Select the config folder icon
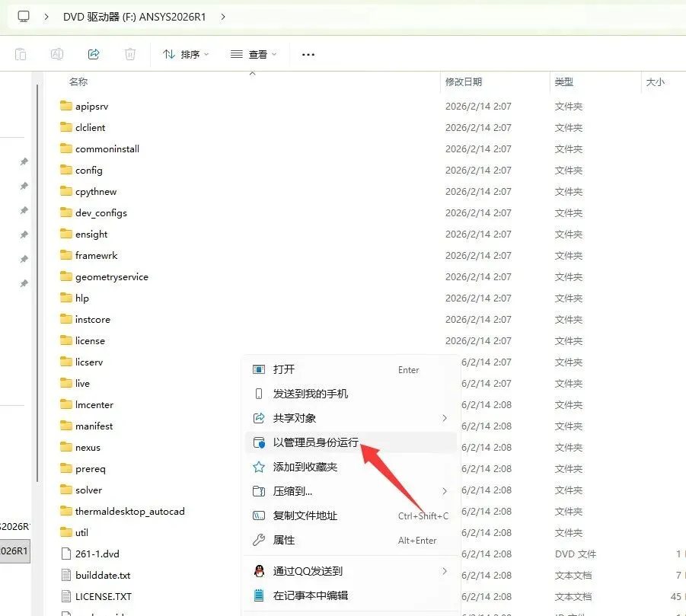 click(x=66, y=170)
